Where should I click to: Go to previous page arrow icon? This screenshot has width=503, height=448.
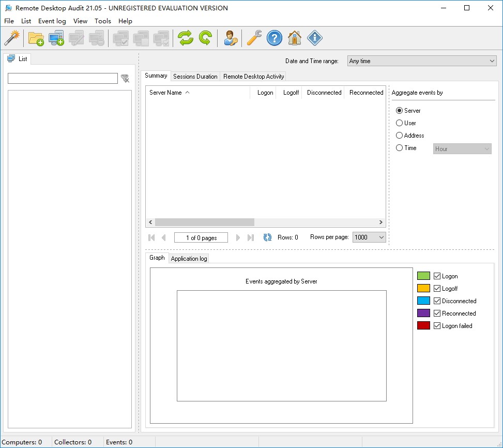163,237
